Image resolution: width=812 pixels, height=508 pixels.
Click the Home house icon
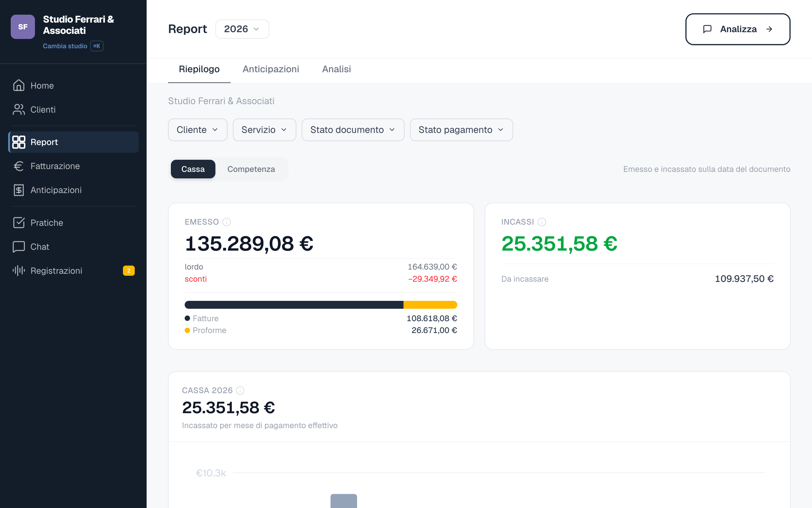point(19,85)
